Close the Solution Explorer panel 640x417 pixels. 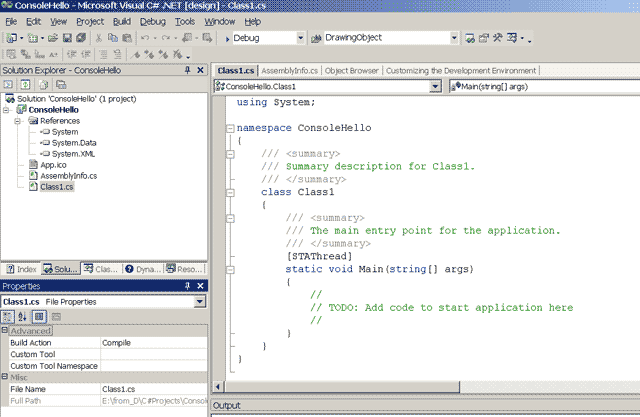(200, 70)
